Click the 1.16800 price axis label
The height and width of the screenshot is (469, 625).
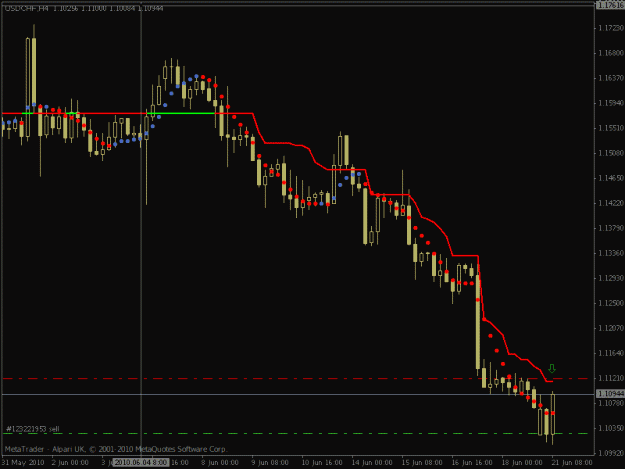click(x=611, y=53)
